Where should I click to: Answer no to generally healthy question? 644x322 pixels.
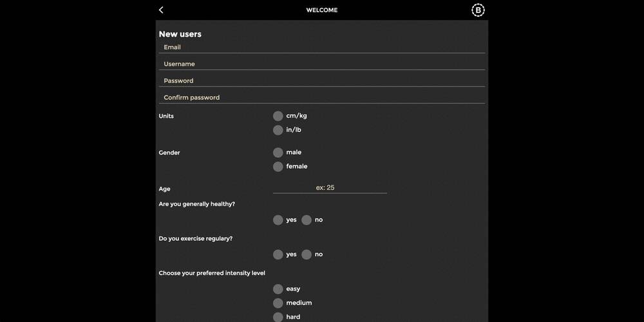(307, 220)
